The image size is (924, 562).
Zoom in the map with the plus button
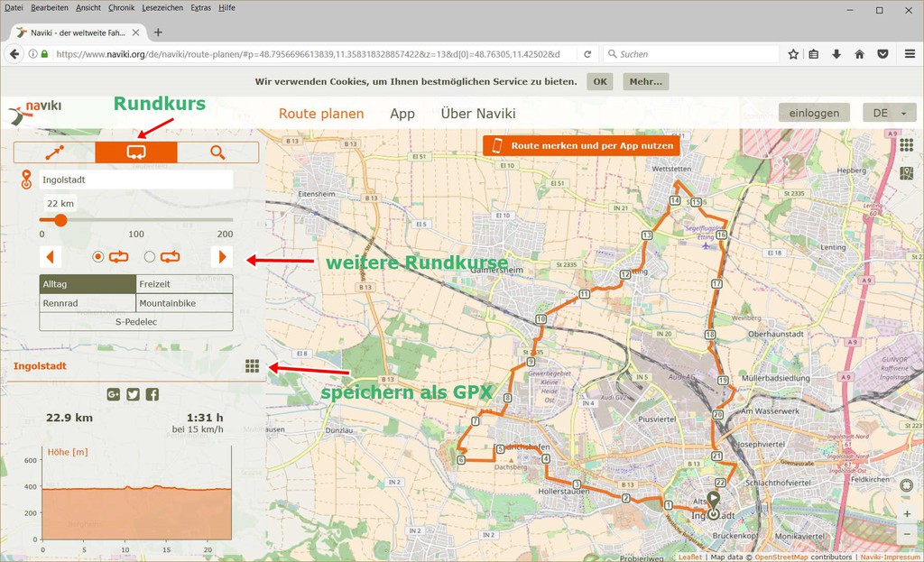(907, 513)
